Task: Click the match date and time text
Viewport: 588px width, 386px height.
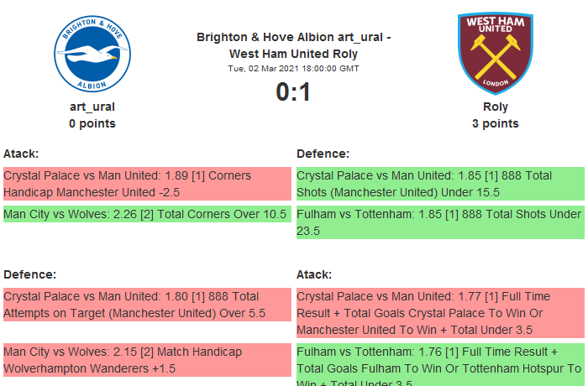Action: [x=293, y=68]
